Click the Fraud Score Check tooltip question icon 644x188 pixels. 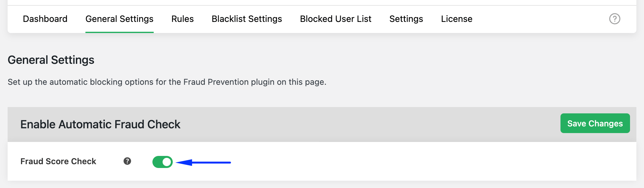pos(127,161)
